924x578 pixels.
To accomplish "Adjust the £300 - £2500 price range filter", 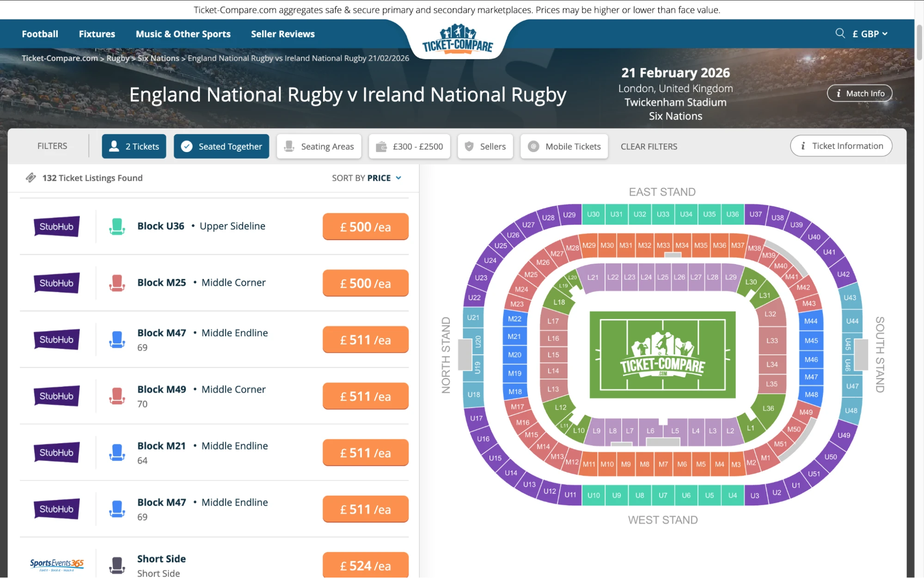I will [409, 146].
